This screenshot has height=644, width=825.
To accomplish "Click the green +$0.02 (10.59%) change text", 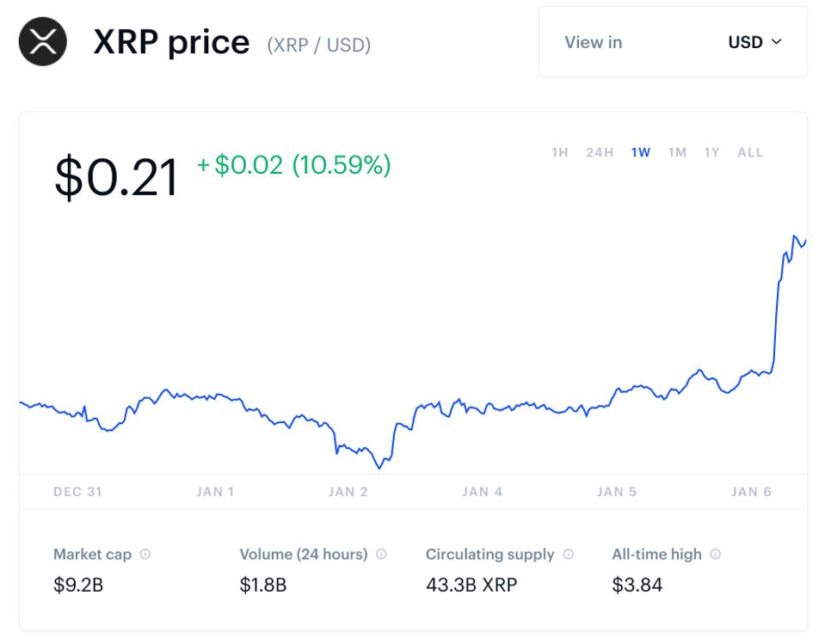I will 292,165.
